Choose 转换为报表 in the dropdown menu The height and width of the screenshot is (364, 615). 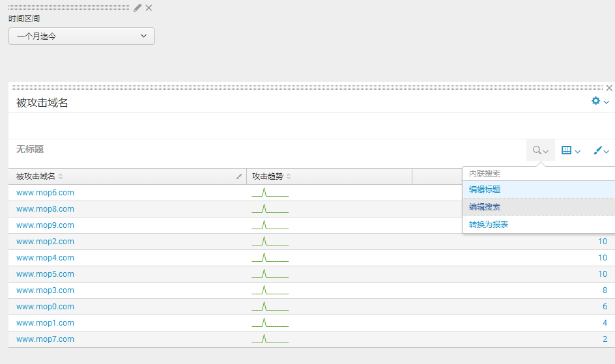(489, 225)
